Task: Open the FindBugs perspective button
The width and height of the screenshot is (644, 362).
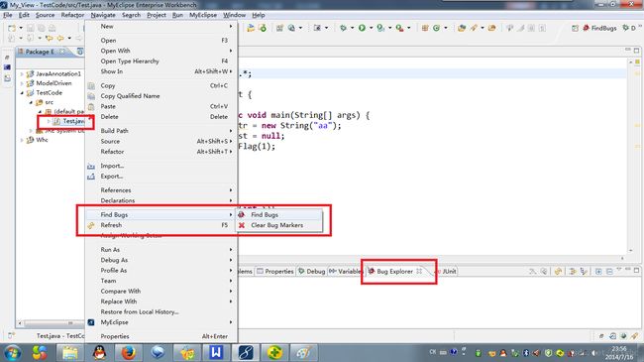Action: coord(599,28)
